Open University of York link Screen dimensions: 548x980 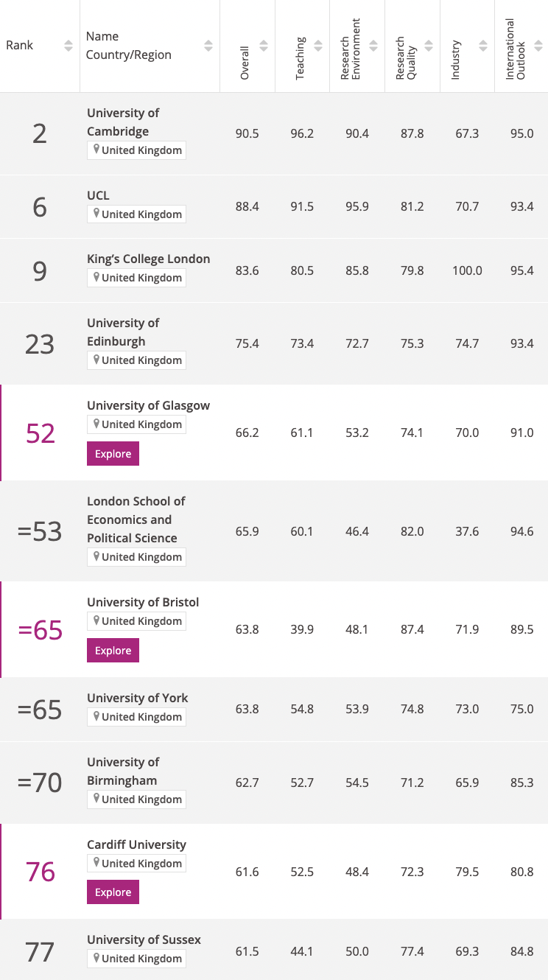[x=138, y=698]
